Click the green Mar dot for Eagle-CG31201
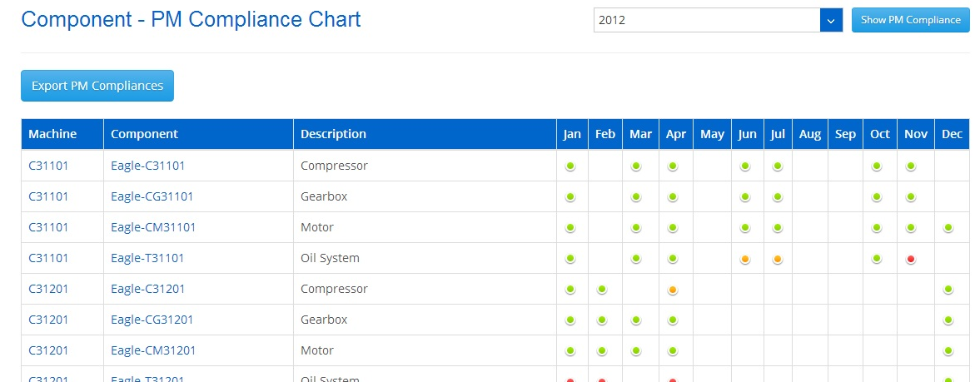The image size is (980, 382). [636, 320]
